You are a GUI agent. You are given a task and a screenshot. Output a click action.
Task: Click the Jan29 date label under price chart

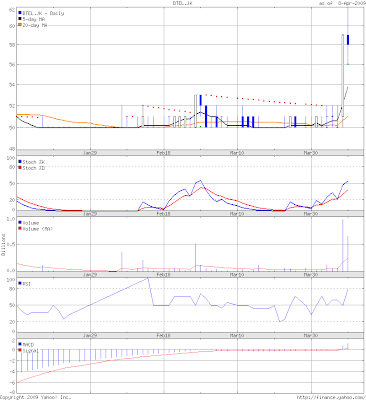tap(90, 152)
